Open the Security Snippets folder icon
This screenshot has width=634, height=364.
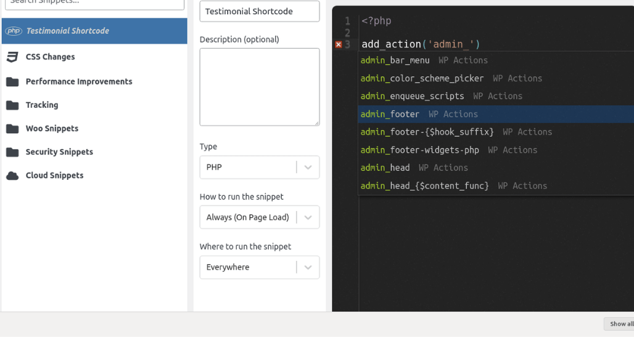pos(12,152)
